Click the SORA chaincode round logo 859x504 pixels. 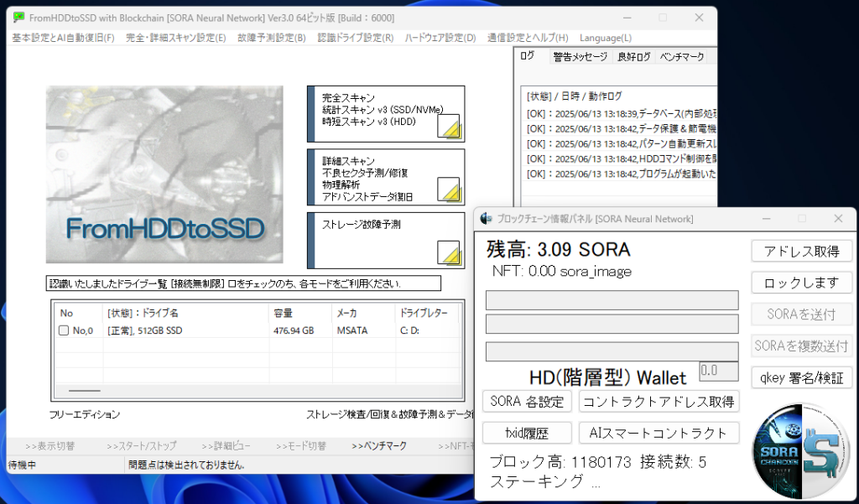click(802, 449)
